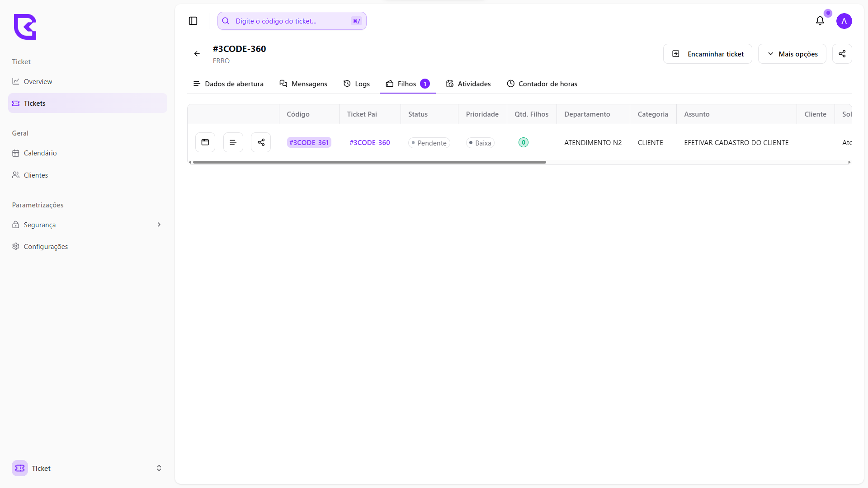Switch to the Mensagens tab
The width and height of the screenshot is (868, 488).
tap(303, 84)
